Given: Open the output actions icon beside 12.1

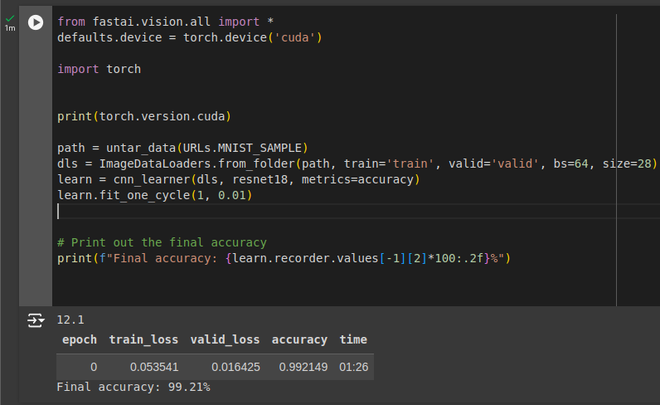Looking at the screenshot, I should click(36, 320).
